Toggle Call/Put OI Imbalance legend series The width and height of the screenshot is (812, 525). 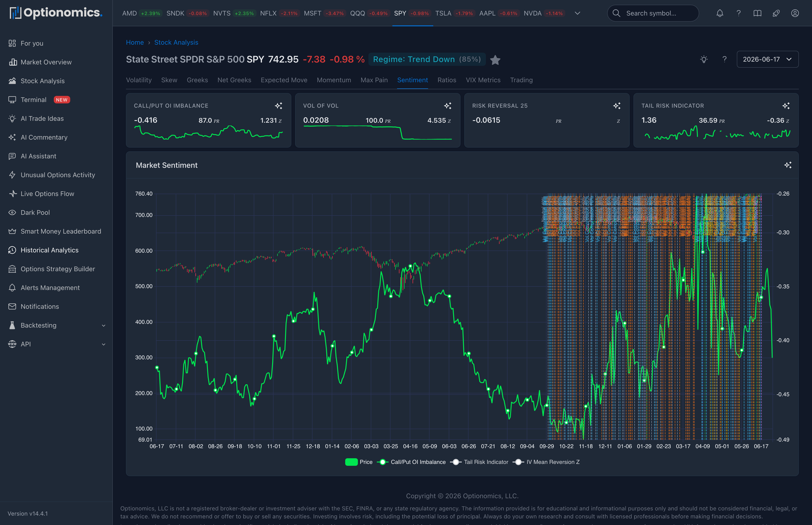click(411, 462)
